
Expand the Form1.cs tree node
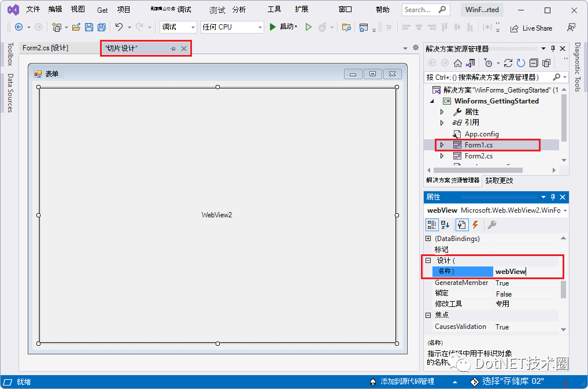coord(442,145)
